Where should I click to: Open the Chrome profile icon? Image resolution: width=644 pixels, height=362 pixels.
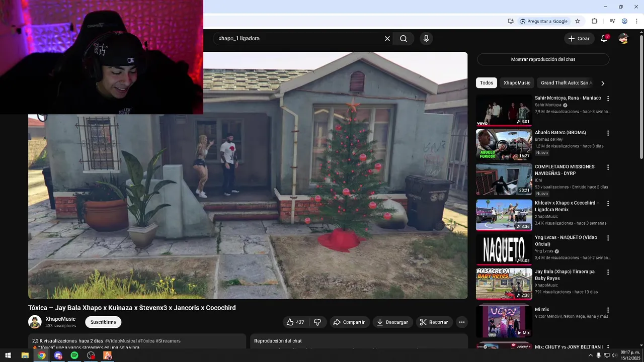624,21
